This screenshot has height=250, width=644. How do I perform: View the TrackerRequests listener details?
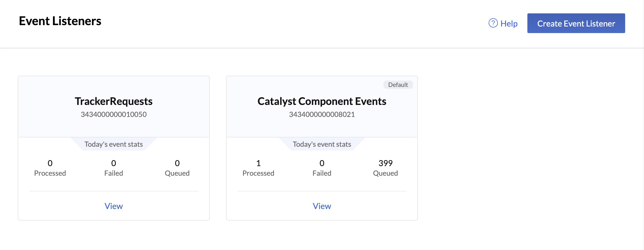click(x=114, y=206)
